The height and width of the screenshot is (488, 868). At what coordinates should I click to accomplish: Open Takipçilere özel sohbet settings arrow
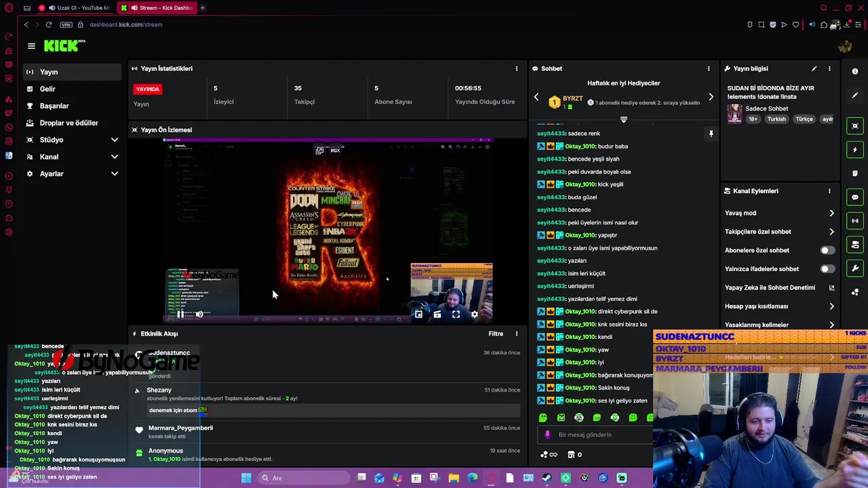[831, 232]
